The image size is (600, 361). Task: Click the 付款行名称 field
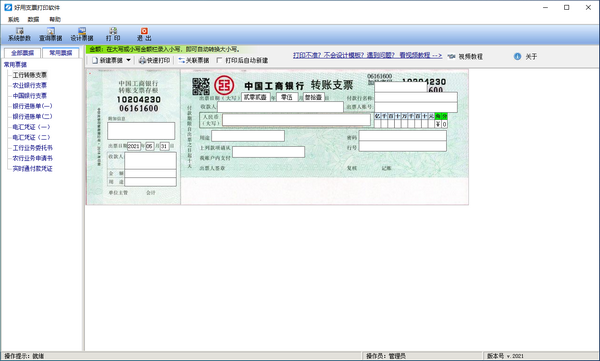(416, 97)
